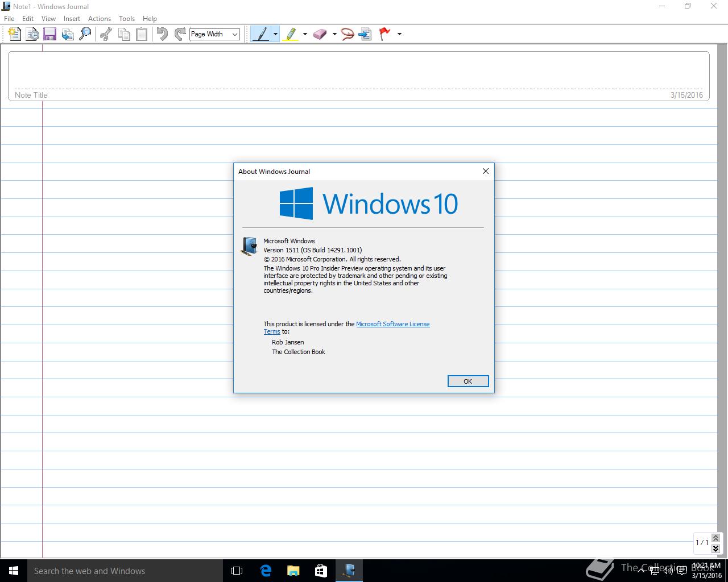Open the Microsoft Software License link
Viewport: 728px width, 582px height.
(x=393, y=324)
